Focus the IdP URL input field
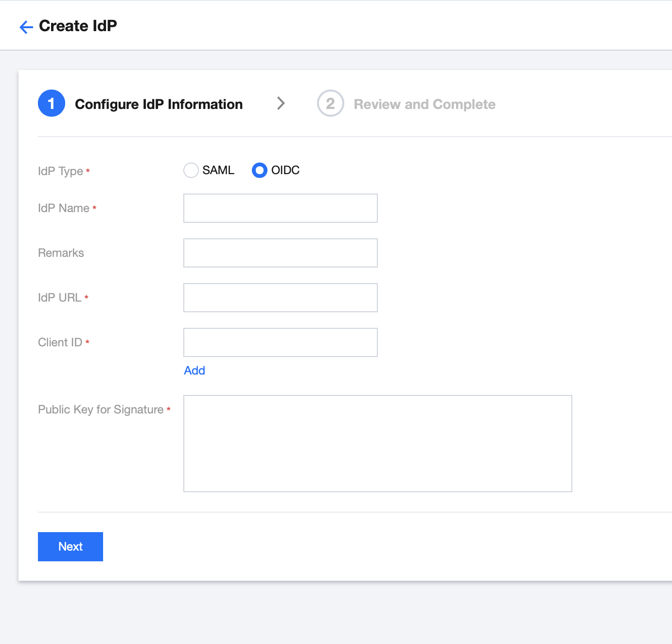The height and width of the screenshot is (644, 672). [281, 298]
